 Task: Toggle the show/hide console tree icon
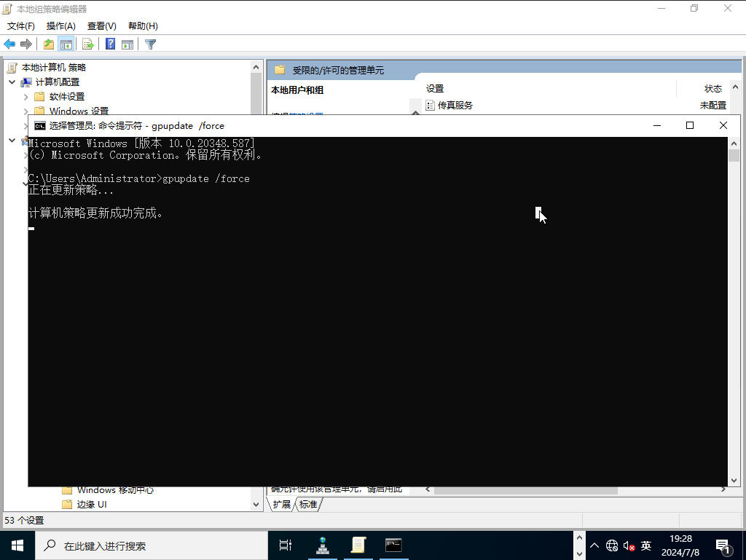tap(66, 44)
